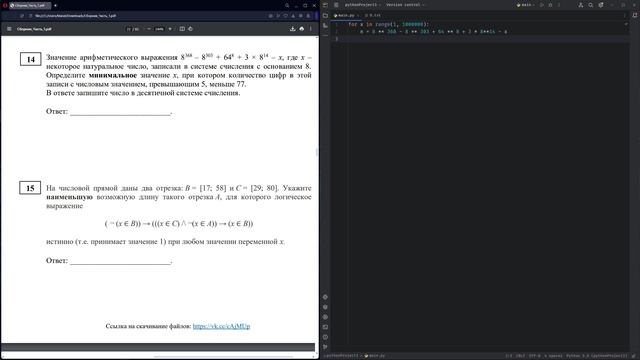The image size is (640, 360).
Task: Open the vk.cc download link
Action: (221, 326)
